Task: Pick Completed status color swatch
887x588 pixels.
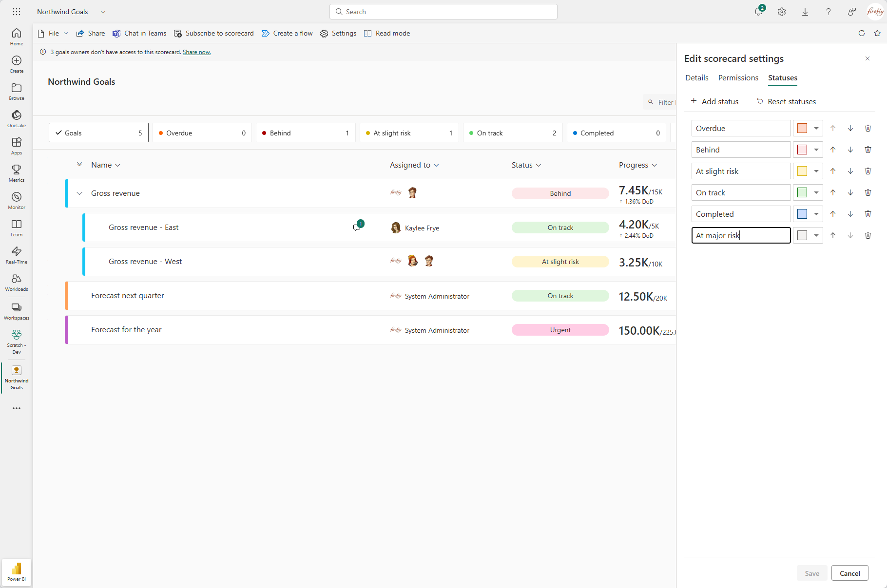Action: pos(802,214)
